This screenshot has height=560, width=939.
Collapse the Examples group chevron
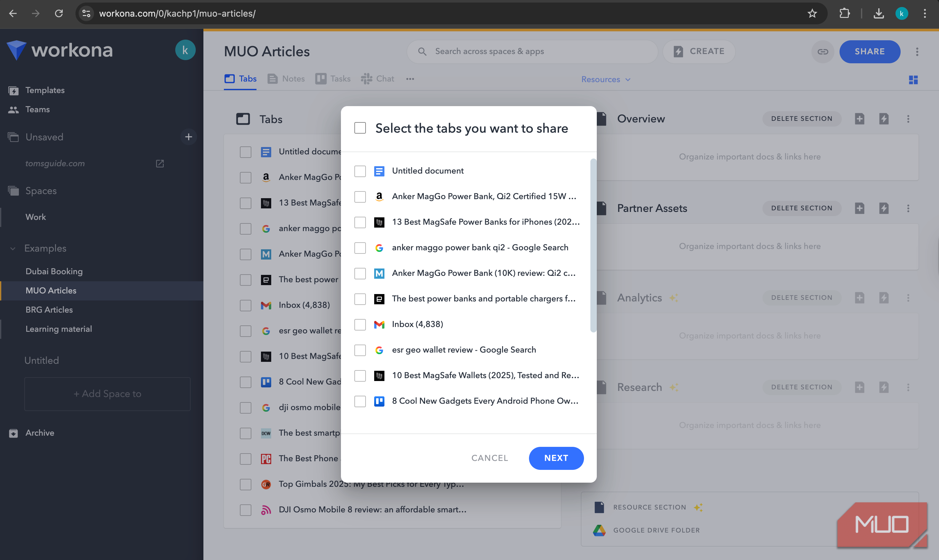pyautogui.click(x=13, y=248)
